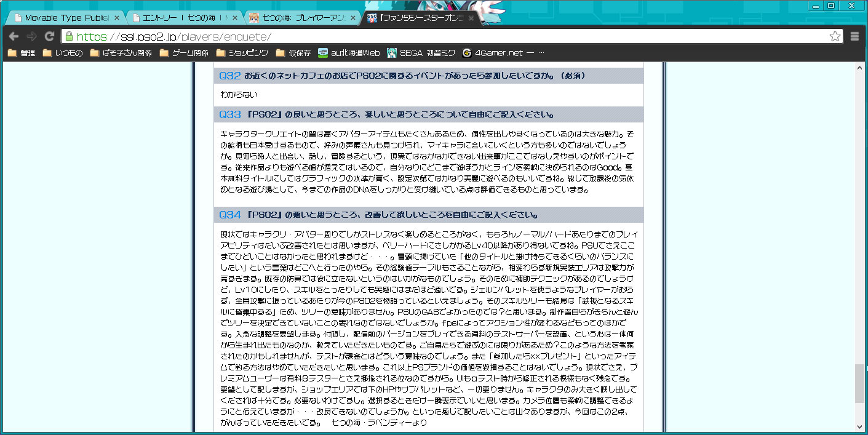Click the green SSL padlock icon
The height and width of the screenshot is (435, 868).
pyautogui.click(x=69, y=36)
